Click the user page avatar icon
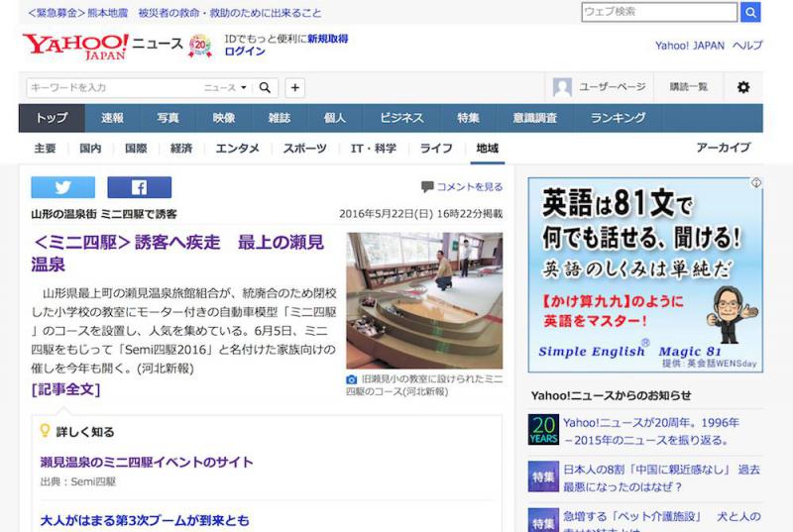 [x=562, y=87]
